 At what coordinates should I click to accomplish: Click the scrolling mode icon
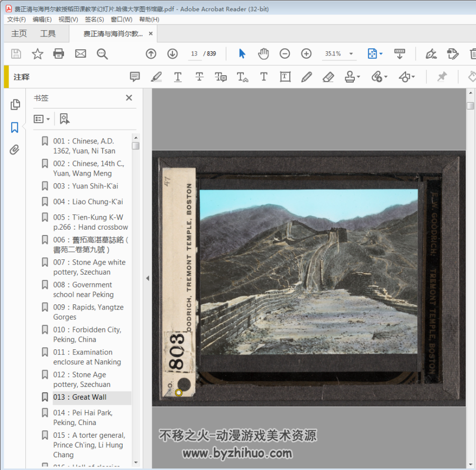click(399, 54)
